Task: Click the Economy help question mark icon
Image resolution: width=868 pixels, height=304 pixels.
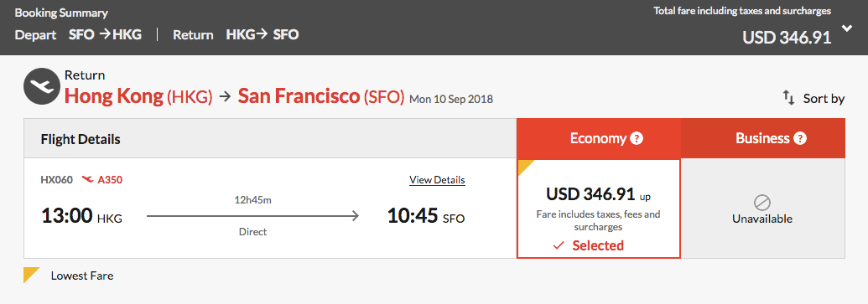Action: click(x=637, y=138)
